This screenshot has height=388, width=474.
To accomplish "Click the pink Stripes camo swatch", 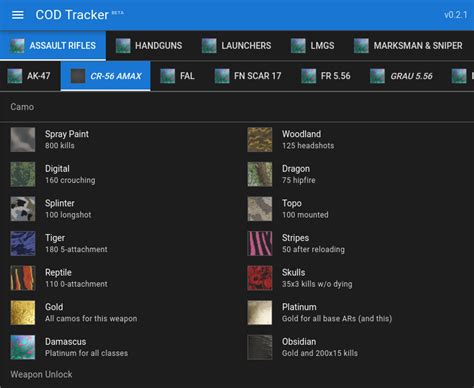I will (260, 244).
